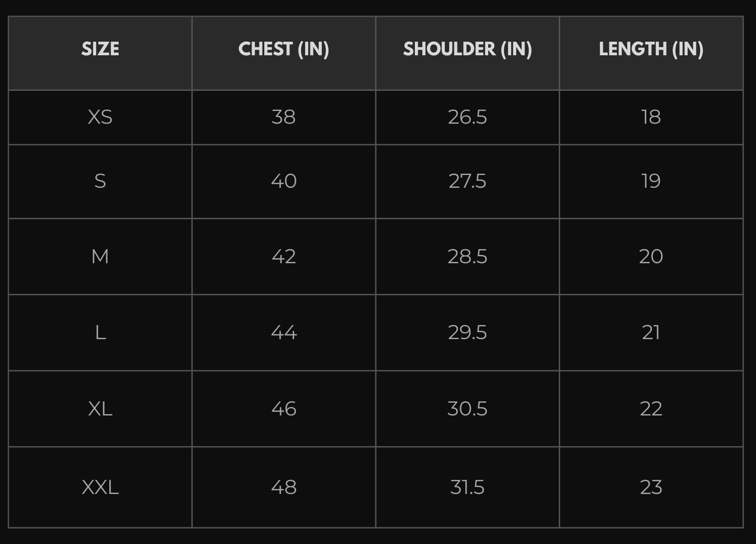Select chest value 48 in XXL row

(284, 487)
